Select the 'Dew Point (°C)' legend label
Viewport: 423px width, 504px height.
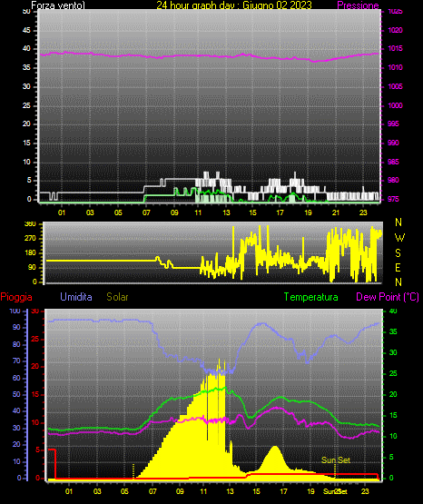[x=388, y=297]
